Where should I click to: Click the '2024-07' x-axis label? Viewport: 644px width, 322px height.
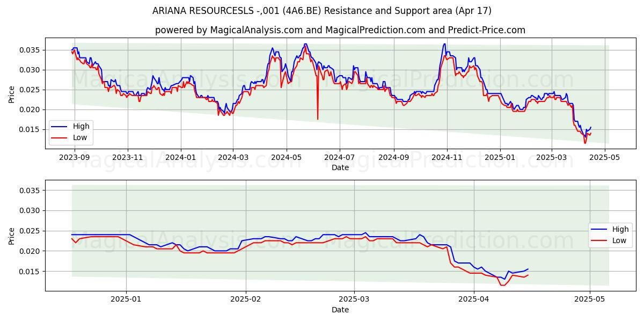[x=339, y=157]
